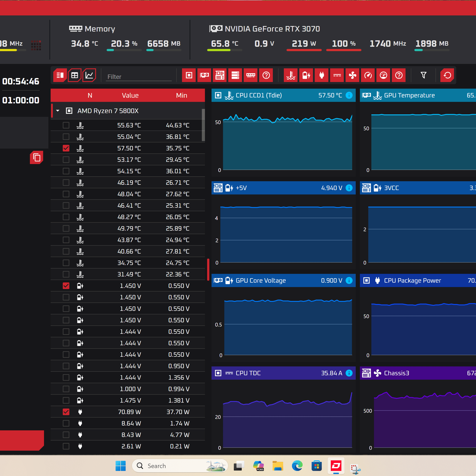Click the 2.61 W sensor value
Screen dimensions: 476x476
131,446
